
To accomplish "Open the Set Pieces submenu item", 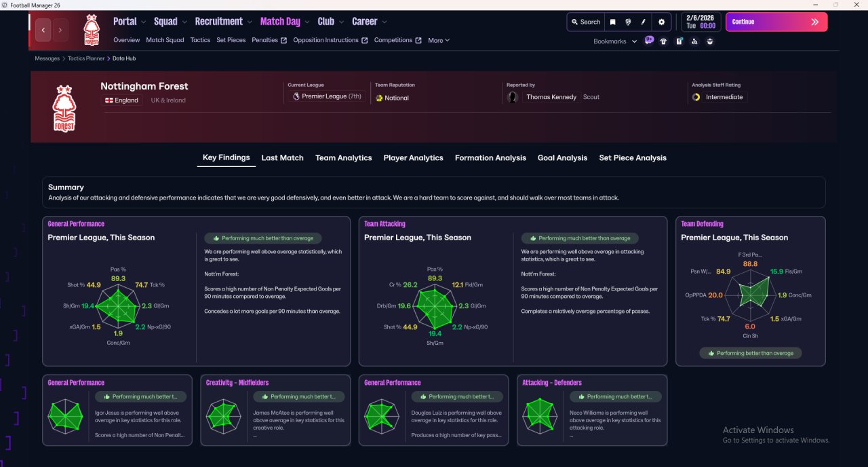I will (231, 40).
